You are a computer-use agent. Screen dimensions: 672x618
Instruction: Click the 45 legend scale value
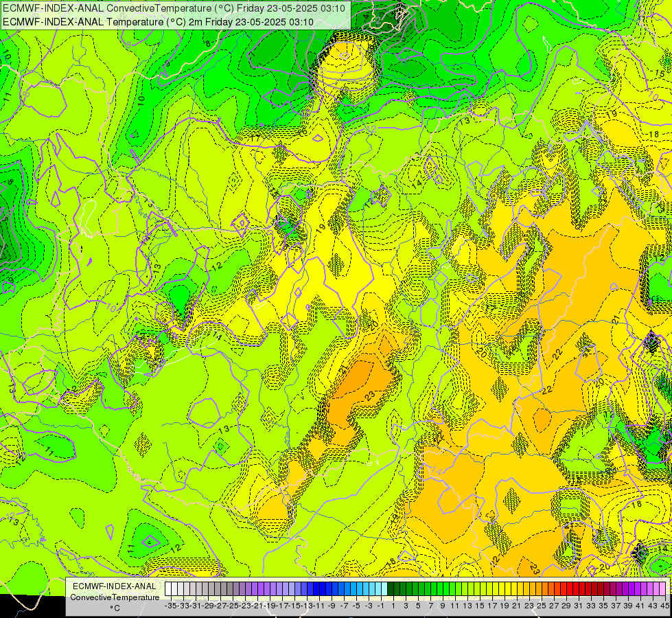coord(664,606)
